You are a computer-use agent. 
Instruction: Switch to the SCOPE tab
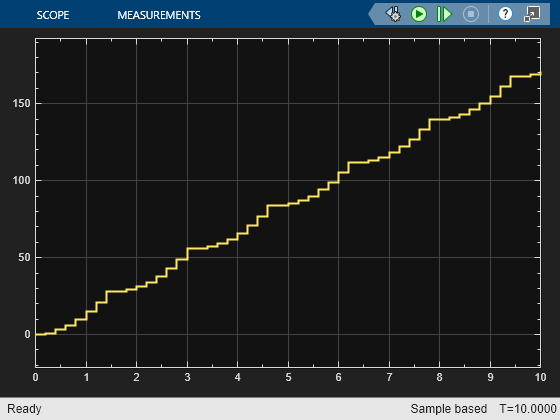coord(53,15)
